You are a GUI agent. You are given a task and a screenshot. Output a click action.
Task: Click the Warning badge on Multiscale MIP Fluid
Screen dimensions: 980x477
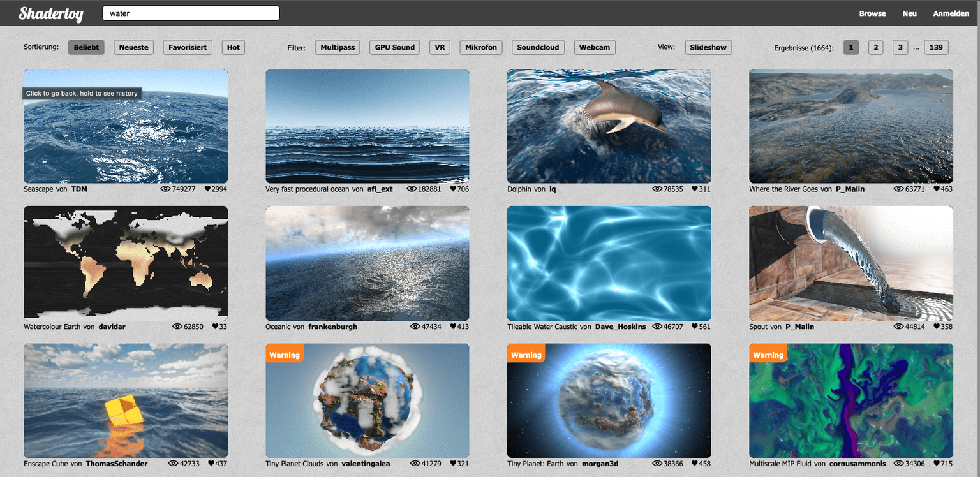pos(768,354)
